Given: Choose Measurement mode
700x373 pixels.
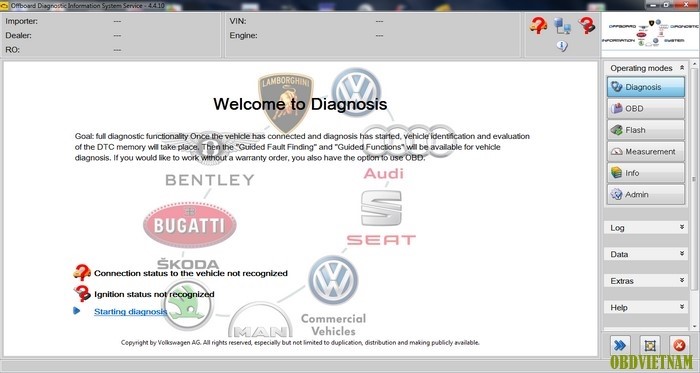Looking at the screenshot, I should (x=646, y=151).
